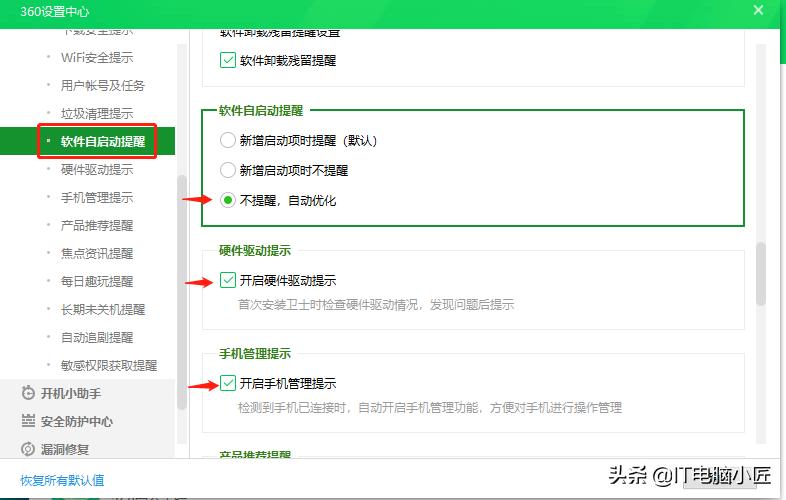Go to 手机管理提示 in sidebar

pyautogui.click(x=97, y=198)
